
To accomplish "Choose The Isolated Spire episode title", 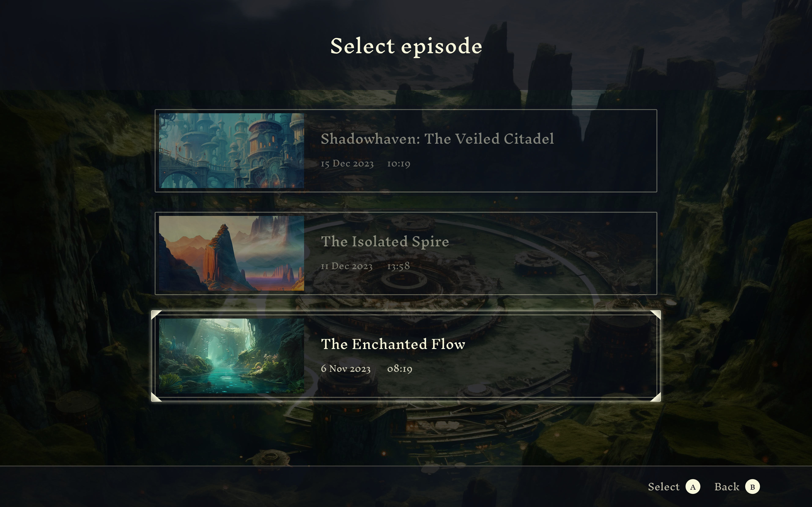I will pos(385,241).
